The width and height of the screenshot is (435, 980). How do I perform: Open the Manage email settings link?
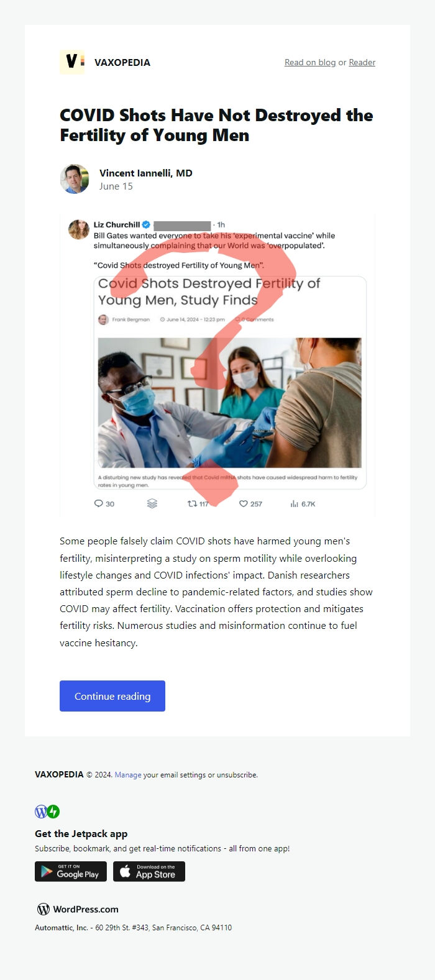coord(128,775)
